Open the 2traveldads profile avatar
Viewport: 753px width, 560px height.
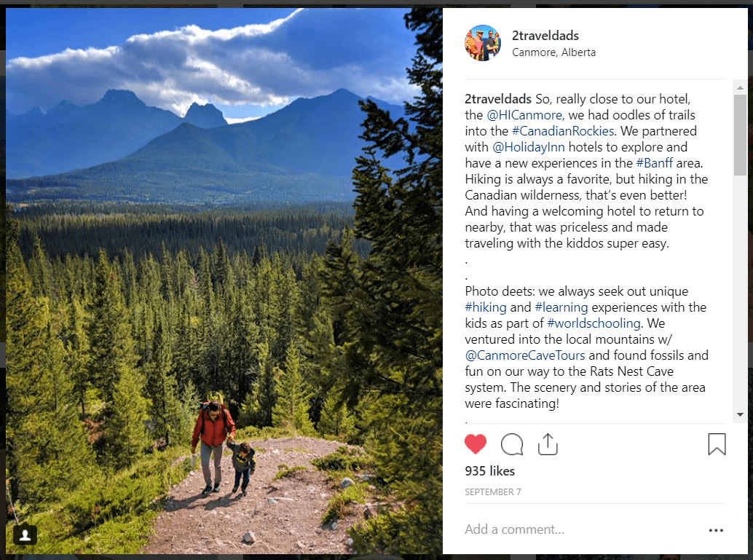pos(483,43)
